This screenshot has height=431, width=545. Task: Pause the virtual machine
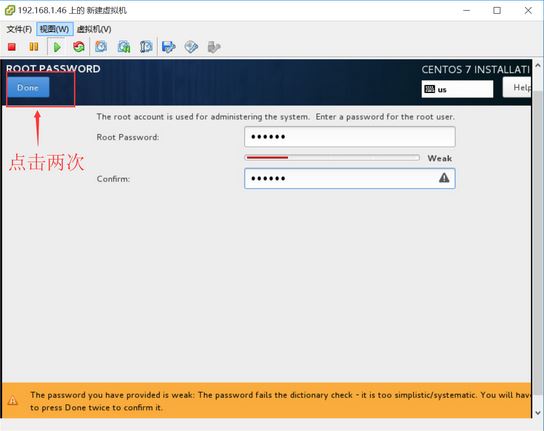click(34, 47)
